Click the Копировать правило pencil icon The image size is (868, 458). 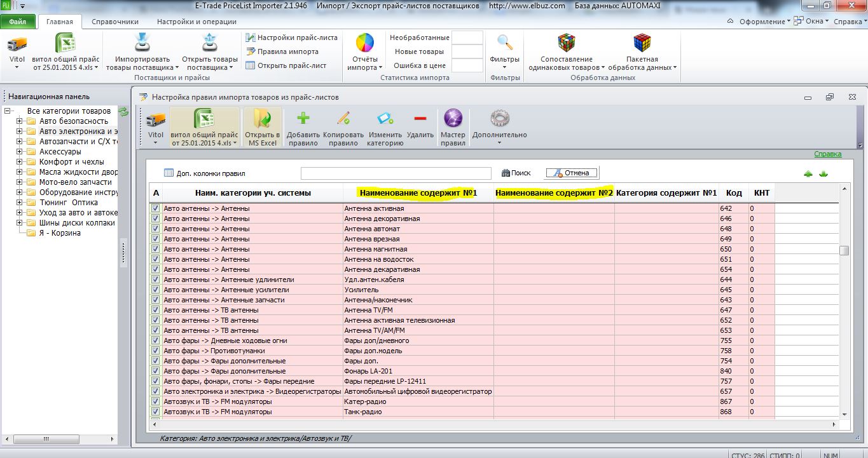pos(343,118)
